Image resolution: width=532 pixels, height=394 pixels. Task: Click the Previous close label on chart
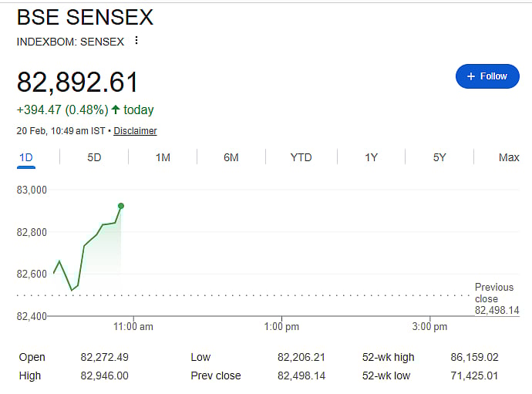click(x=493, y=293)
